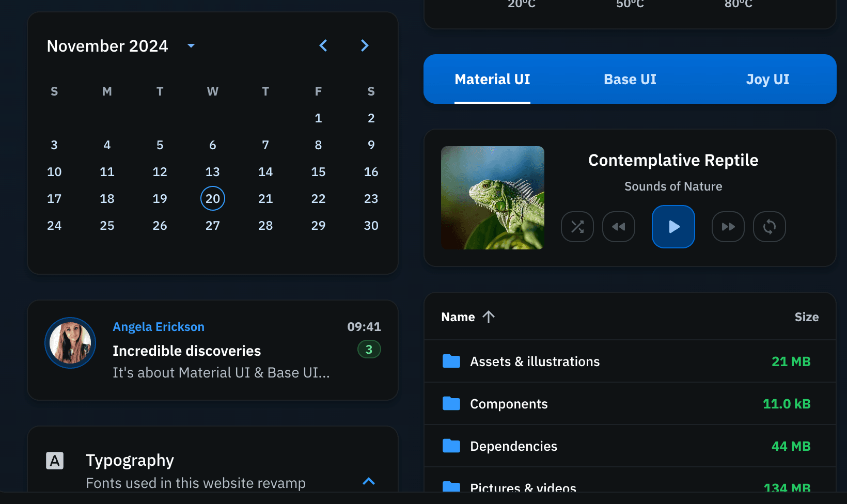Image resolution: width=847 pixels, height=504 pixels.
Task: Click the rewind button in player
Action: coord(619,227)
